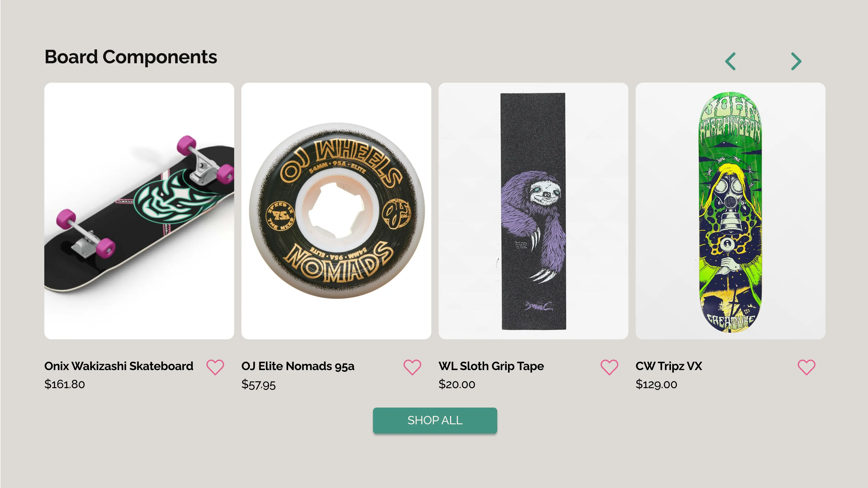Open the CW Tripz VX title link
Screen dimensions: 868x488
pos(669,366)
